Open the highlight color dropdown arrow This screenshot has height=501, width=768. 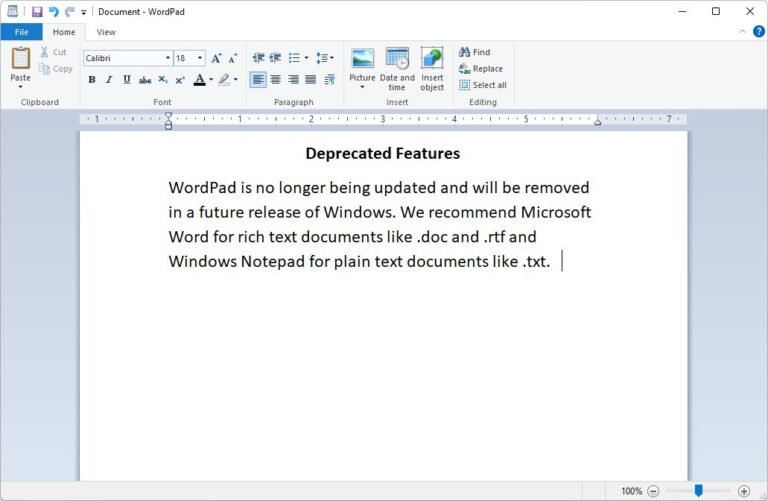236,80
